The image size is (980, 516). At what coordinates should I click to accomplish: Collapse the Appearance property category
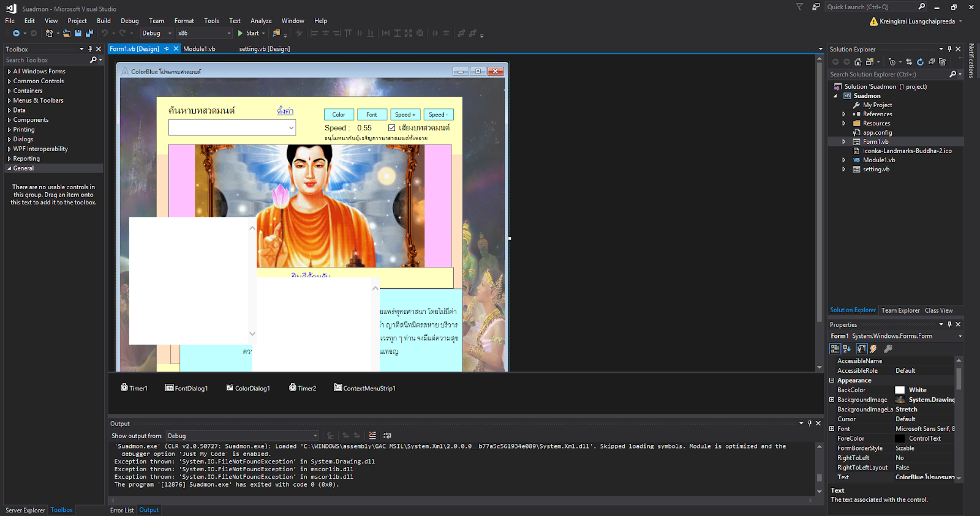[x=832, y=380]
